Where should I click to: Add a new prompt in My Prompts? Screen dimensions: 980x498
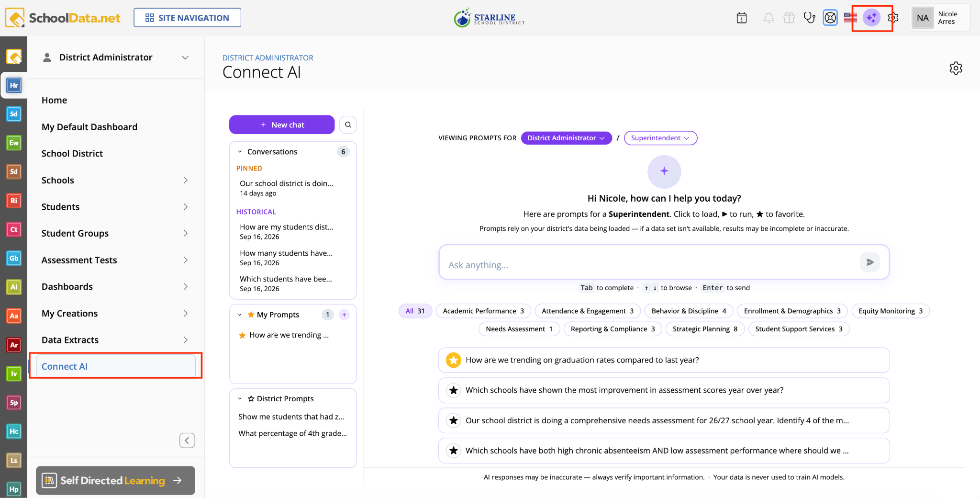[x=344, y=315]
